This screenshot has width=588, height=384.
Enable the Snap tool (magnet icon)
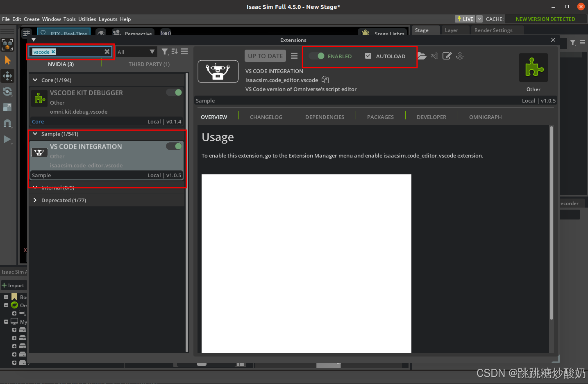7,123
